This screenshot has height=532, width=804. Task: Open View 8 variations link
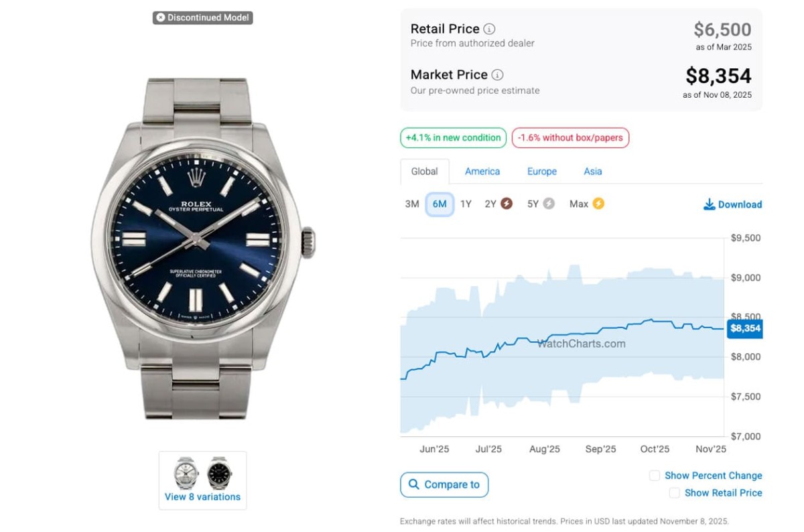(x=202, y=497)
